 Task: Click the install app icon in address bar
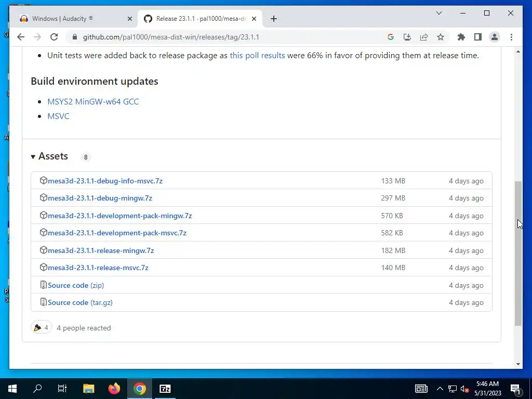pos(407,37)
